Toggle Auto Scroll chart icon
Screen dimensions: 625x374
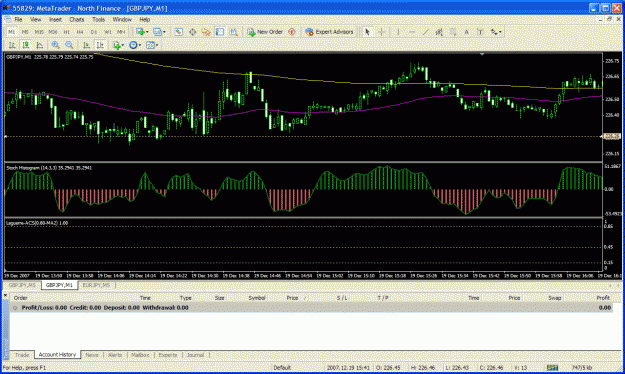[86, 45]
